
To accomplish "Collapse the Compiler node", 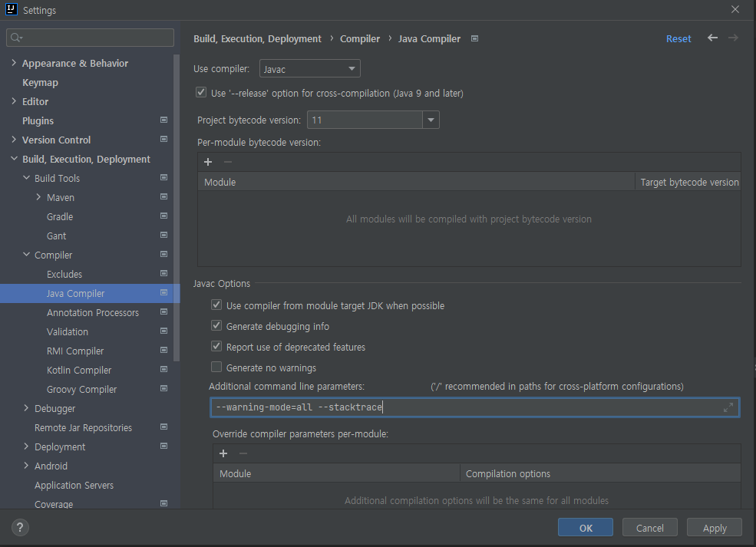I will [26, 255].
